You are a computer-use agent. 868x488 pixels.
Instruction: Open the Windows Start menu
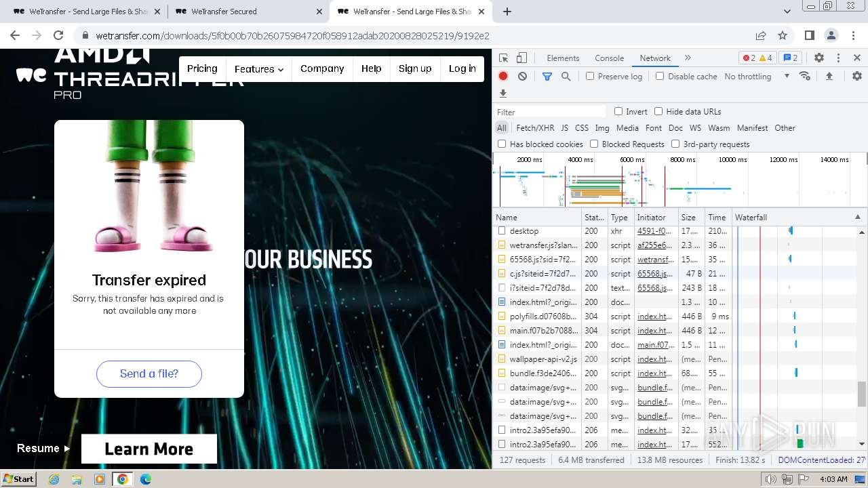click(18, 479)
